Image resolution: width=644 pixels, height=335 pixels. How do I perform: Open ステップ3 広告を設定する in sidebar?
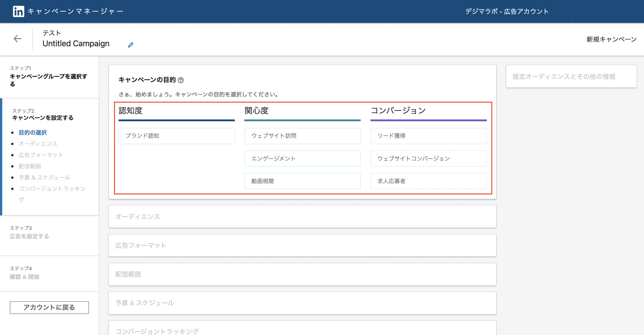pos(29,236)
